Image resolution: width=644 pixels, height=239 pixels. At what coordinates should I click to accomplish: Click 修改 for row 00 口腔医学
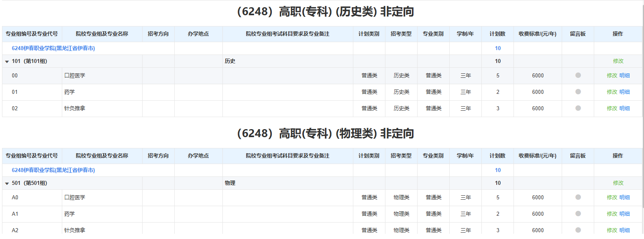612,75
